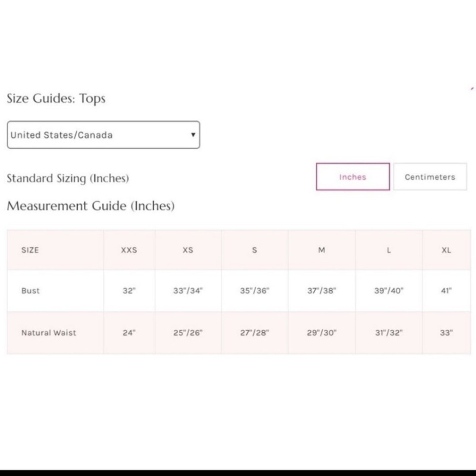This screenshot has width=476, height=476.
Task: Click the Size Guides: Tops heading
Action: click(x=56, y=98)
